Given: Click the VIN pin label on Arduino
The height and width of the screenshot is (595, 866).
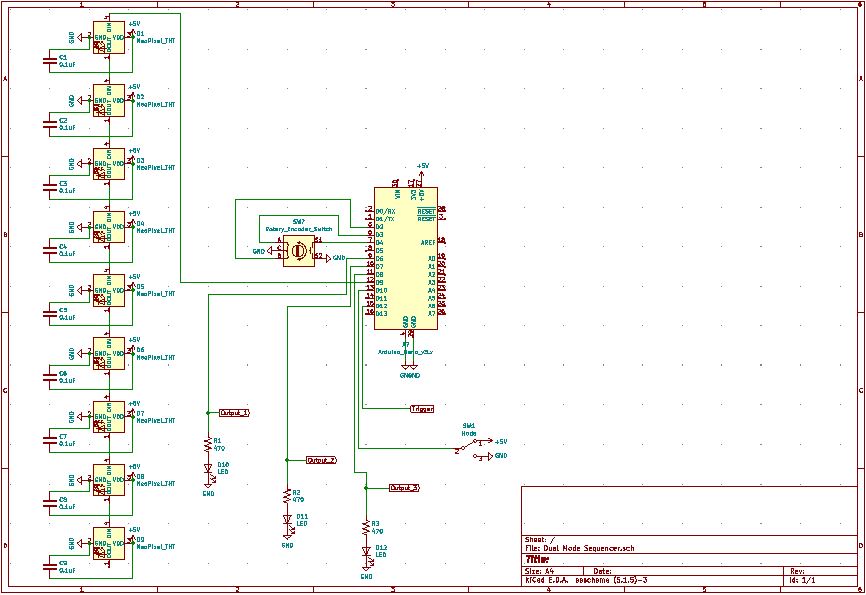Looking at the screenshot, I should [398, 194].
